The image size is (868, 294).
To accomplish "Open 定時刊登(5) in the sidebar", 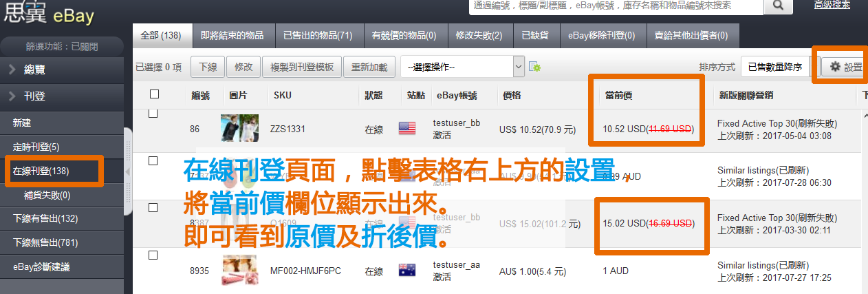I will click(x=62, y=147).
